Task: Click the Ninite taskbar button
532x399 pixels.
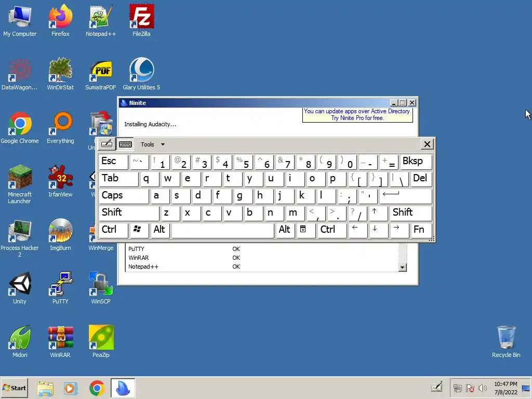Action: click(x=123, y=388)
